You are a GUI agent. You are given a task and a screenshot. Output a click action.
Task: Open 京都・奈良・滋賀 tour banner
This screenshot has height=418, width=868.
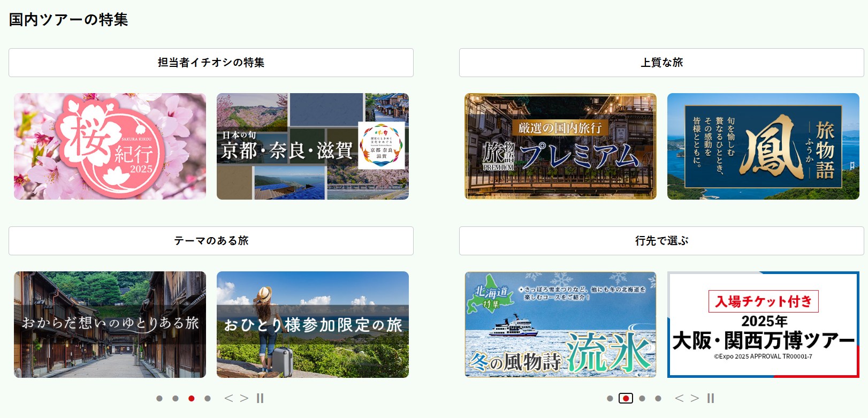point(313,146)
